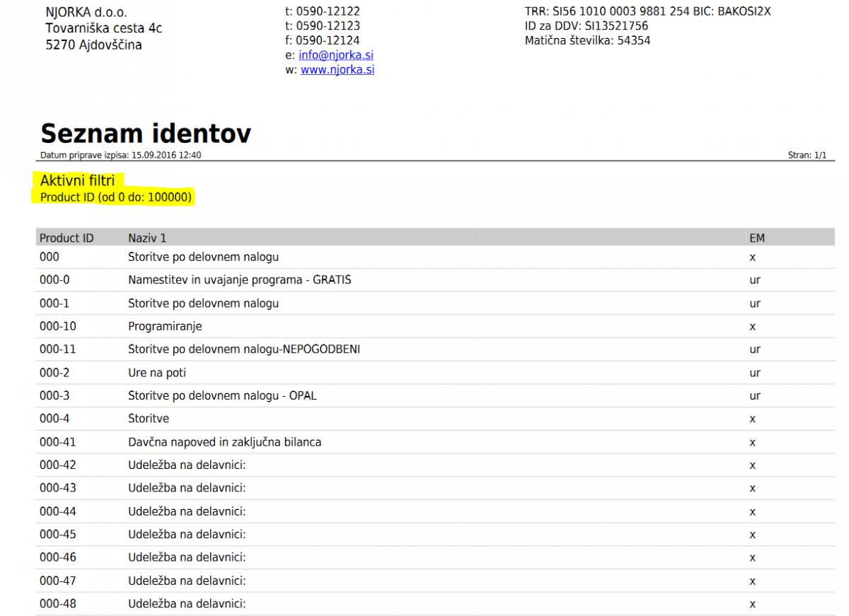This screenshot has height=616, width=849.
Task: Select the Ure na poti entry
Action: point(157,373)
